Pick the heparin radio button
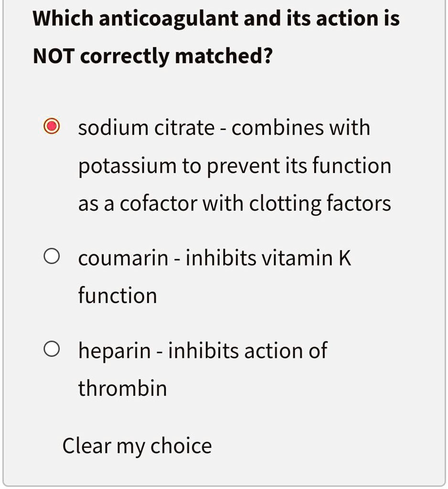 pos(52,348)
